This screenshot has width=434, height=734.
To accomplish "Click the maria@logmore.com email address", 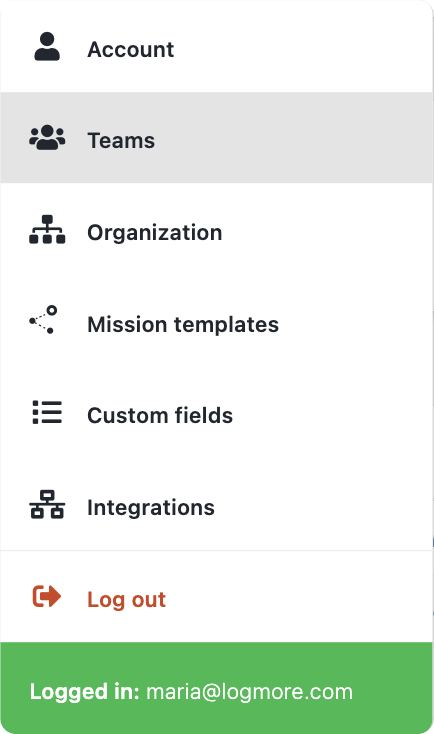I will (x=250, y=692).
